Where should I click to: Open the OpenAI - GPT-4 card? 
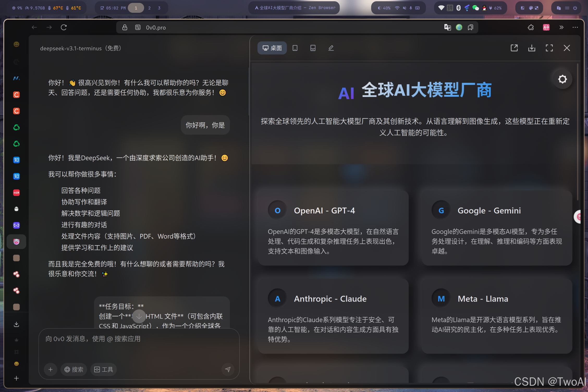coord(333,228)
